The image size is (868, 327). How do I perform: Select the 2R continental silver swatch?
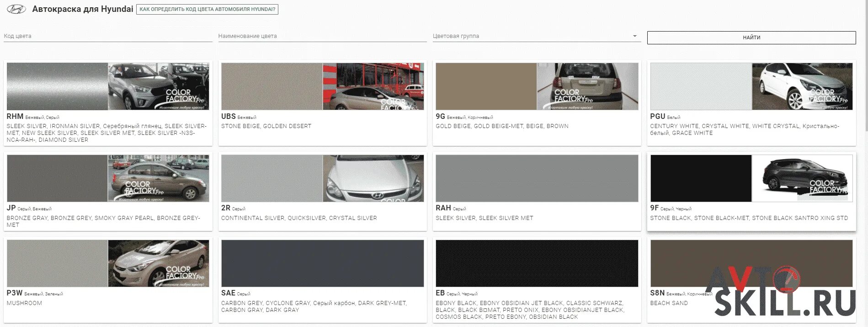click(272, 178)
